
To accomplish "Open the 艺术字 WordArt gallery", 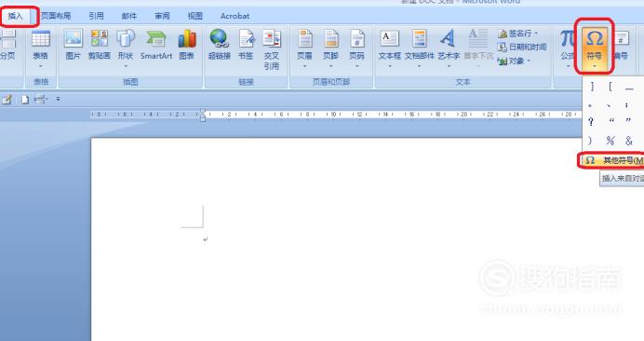I will coord(449,48).
